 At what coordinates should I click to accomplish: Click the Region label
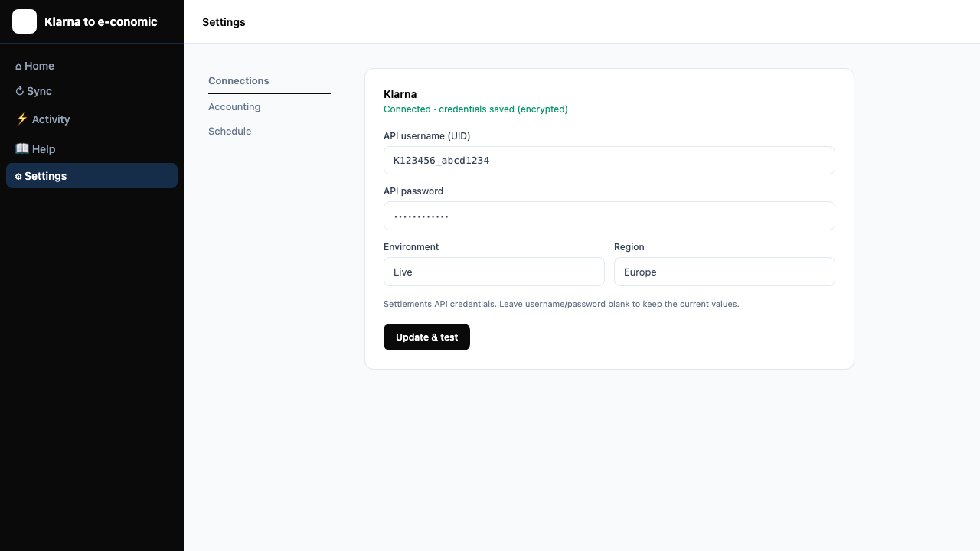pyautogui.click(x=629, y=247)
